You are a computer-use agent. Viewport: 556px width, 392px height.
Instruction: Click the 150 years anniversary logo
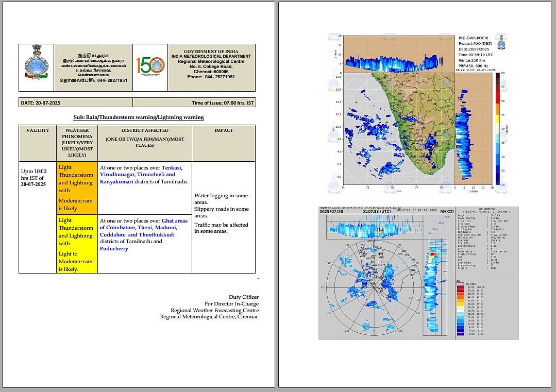(x=150, y=66)
